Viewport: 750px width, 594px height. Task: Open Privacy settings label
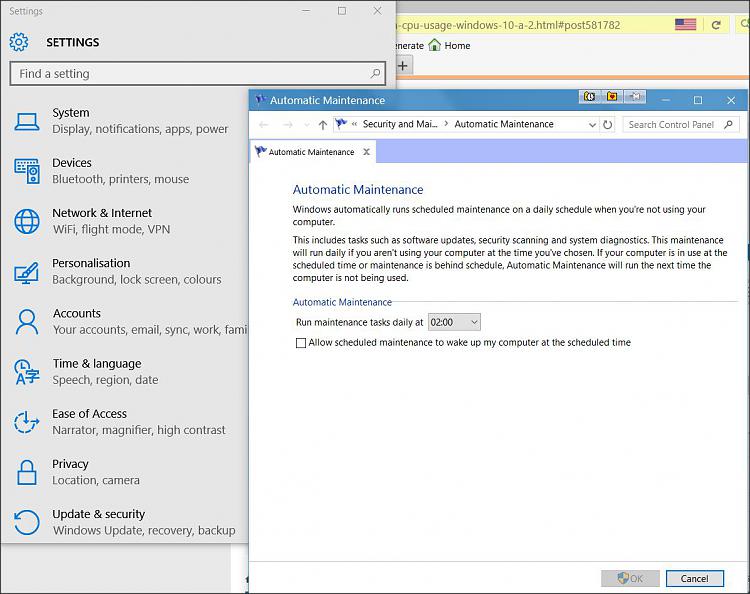coord(70,464)
